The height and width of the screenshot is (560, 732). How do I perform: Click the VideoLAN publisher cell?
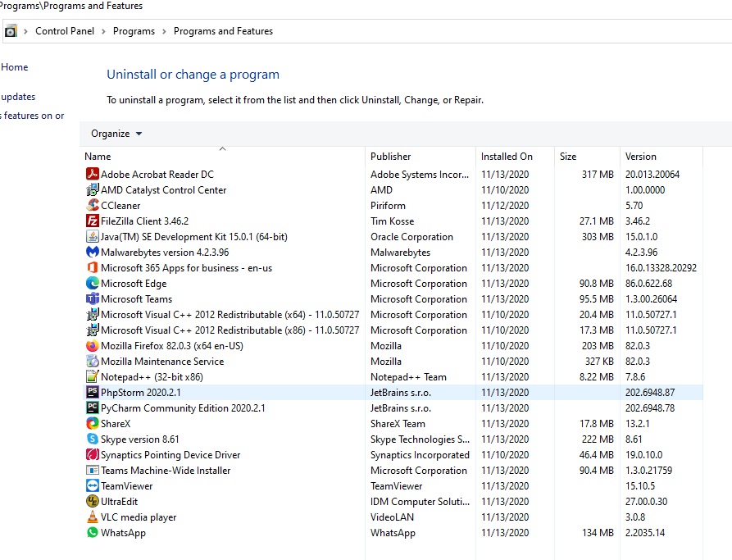tap(392, 517)
